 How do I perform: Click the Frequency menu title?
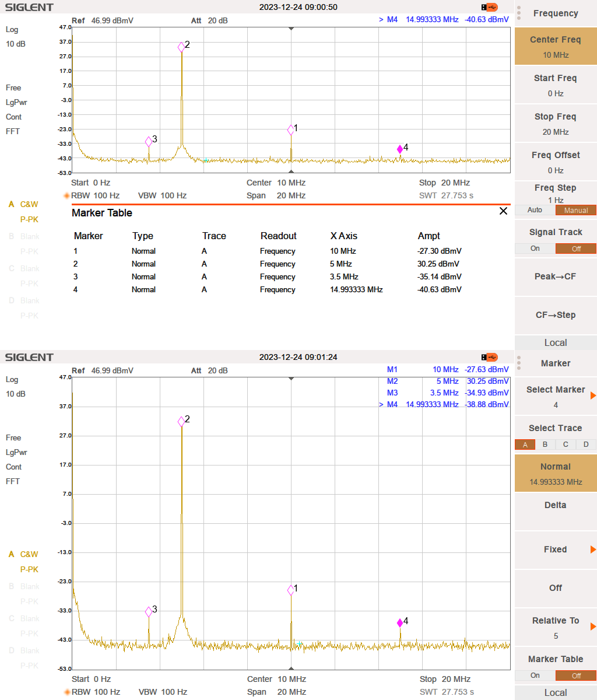556,13
